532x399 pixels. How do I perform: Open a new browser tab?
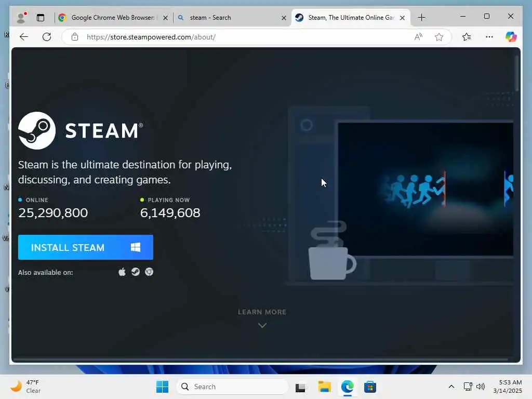coord(421,17)
